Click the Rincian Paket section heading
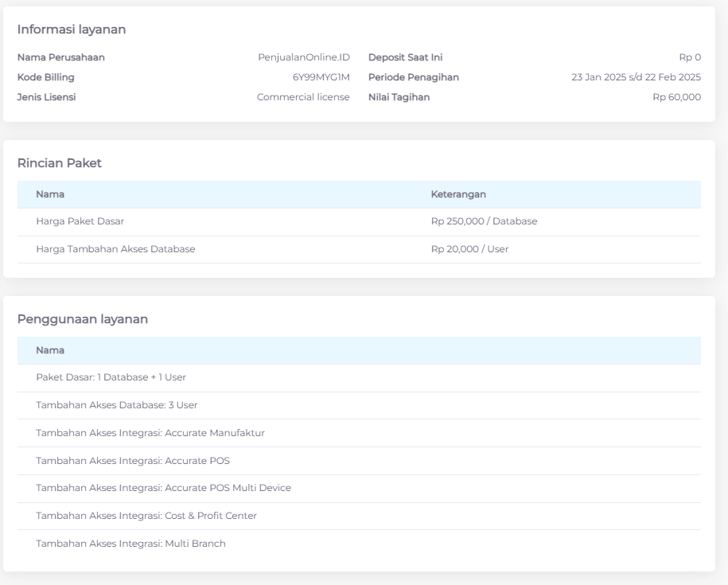This screenshot has width=728, height=585. pos(60,163)
